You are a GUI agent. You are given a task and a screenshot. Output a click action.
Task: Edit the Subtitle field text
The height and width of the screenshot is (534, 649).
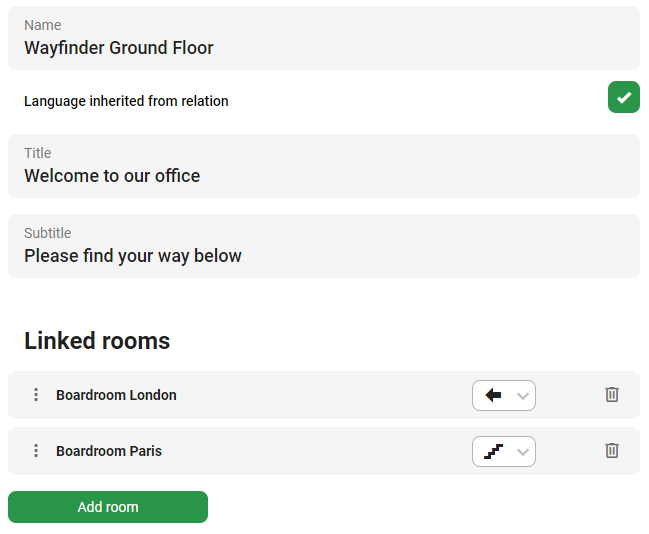(324, 246)
